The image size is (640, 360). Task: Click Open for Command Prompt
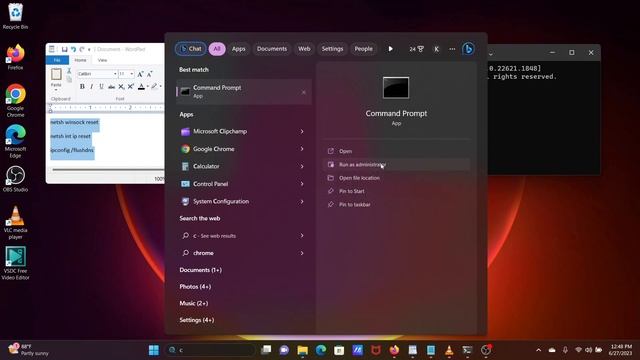[396, 151]
